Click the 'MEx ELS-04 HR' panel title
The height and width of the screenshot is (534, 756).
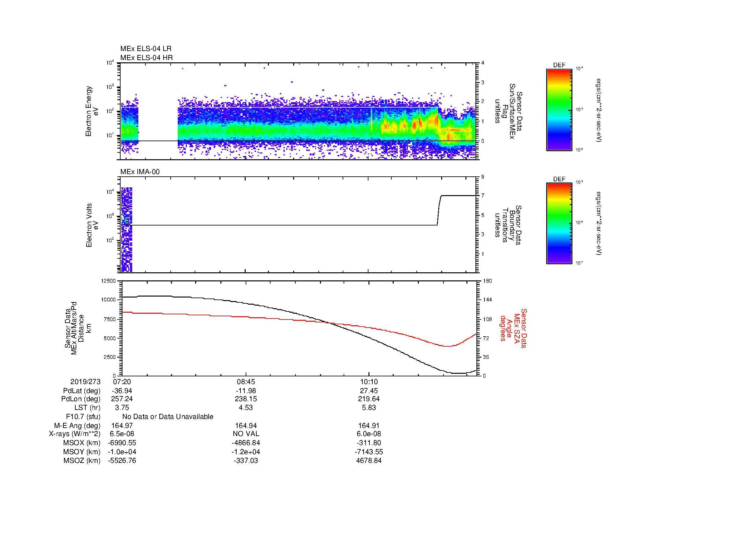[x=146, y=58]
